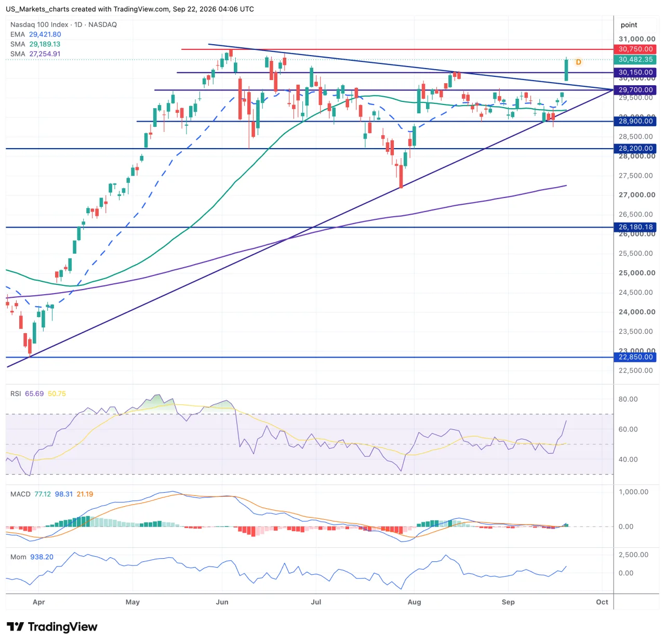This screenshot has width=665, height=644.
Task: Select the SMA 27,254.91 legend entry
Action: (x=35, y=54)
